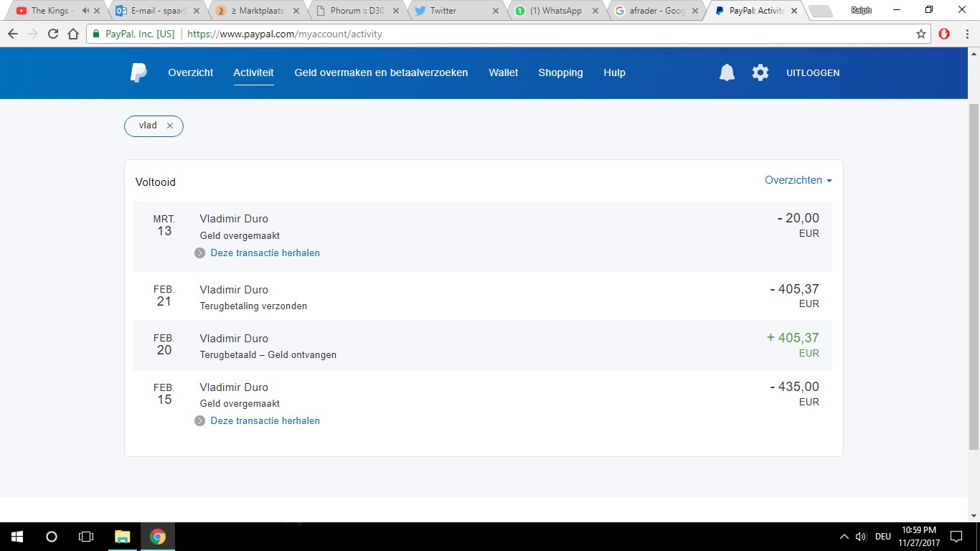The height and width of the screenshot is (551, 980).
Task: Click the + 405,37 amount
Action: [x=793, y=338]
